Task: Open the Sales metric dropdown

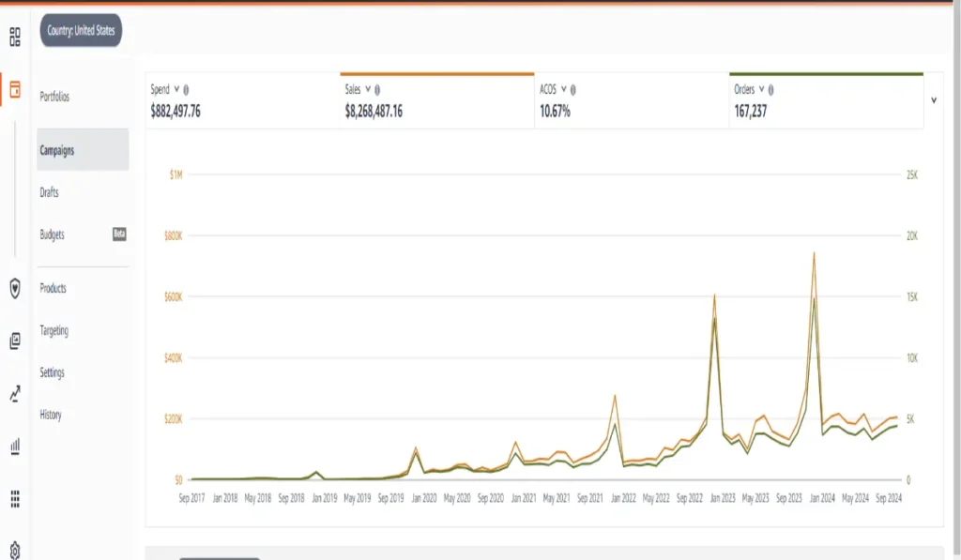Action: [368, 90]
